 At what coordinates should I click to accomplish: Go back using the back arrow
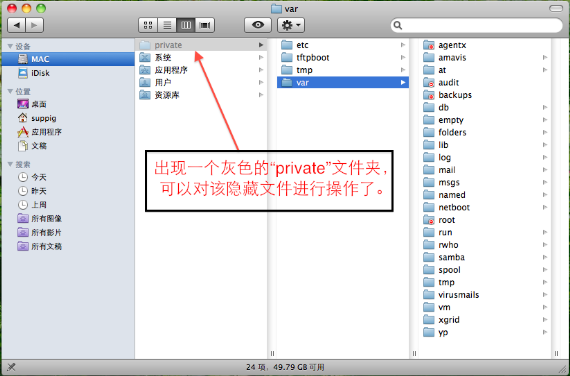tap(17, 25)
